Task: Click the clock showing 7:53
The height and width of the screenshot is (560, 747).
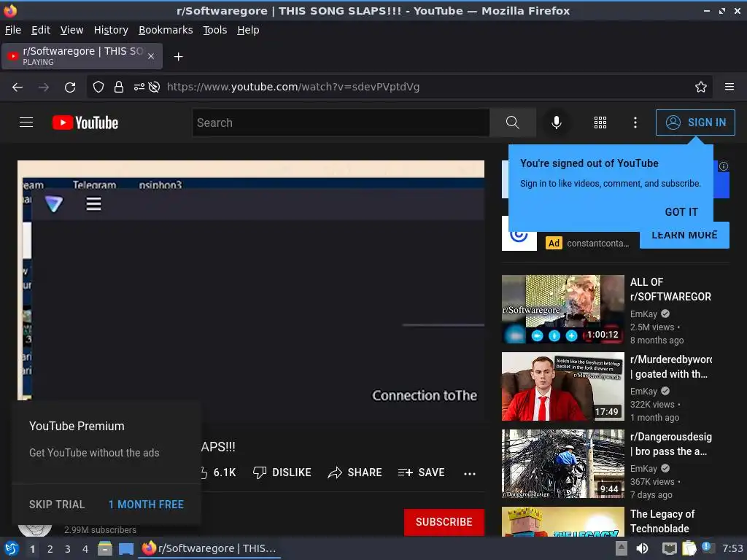Action: 732,548
